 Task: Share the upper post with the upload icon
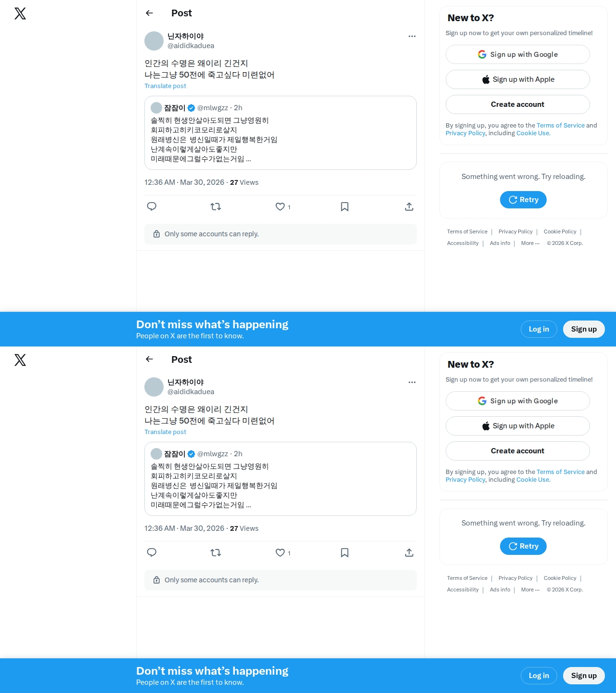click(x=409, y=206)
